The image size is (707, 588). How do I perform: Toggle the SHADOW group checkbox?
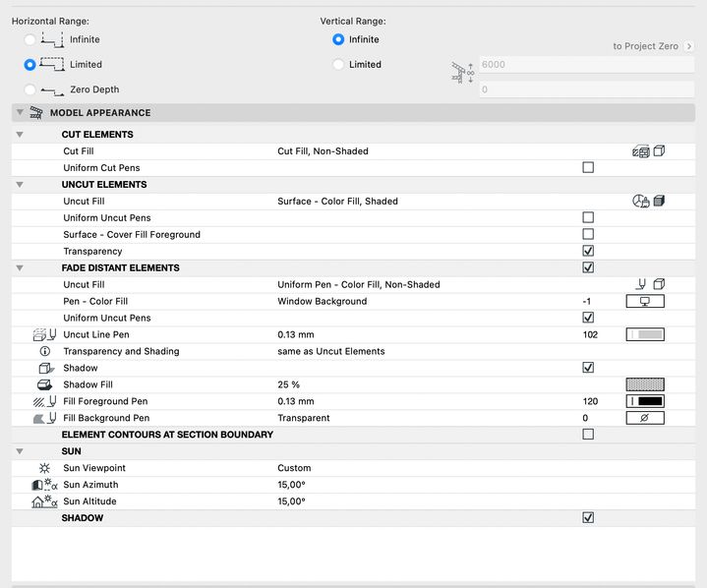[x=588, y=517]
